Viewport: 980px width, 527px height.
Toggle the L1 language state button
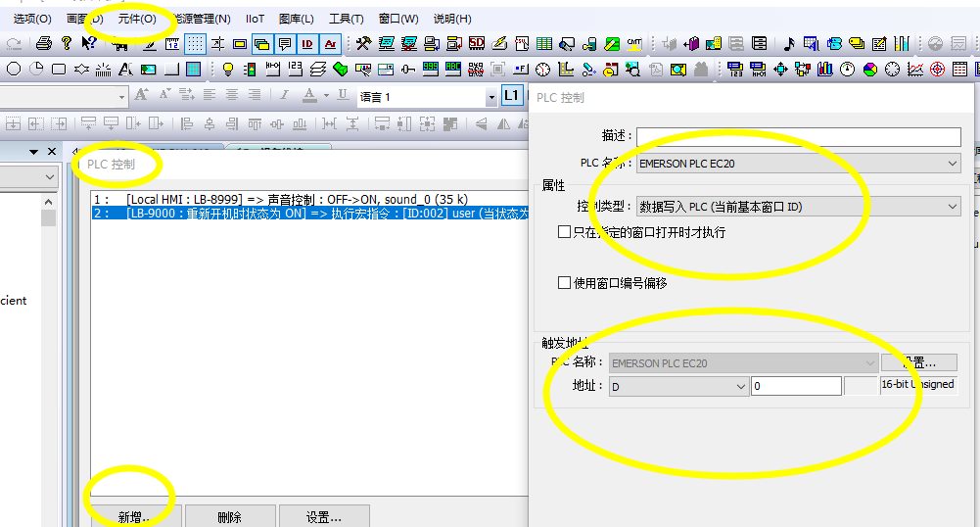tap(512, 95)
